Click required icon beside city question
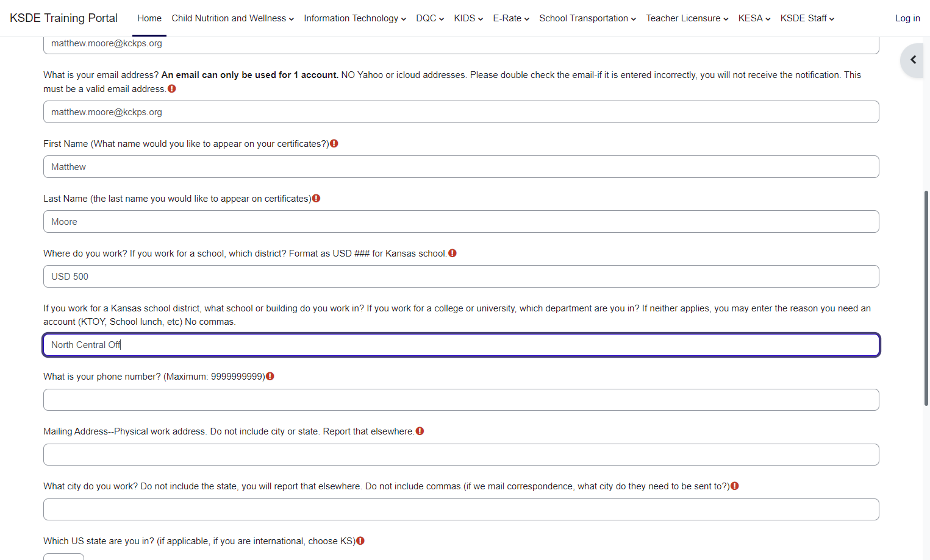The height and width of the screenshot is (560, 930). click(x=735, y=486)
